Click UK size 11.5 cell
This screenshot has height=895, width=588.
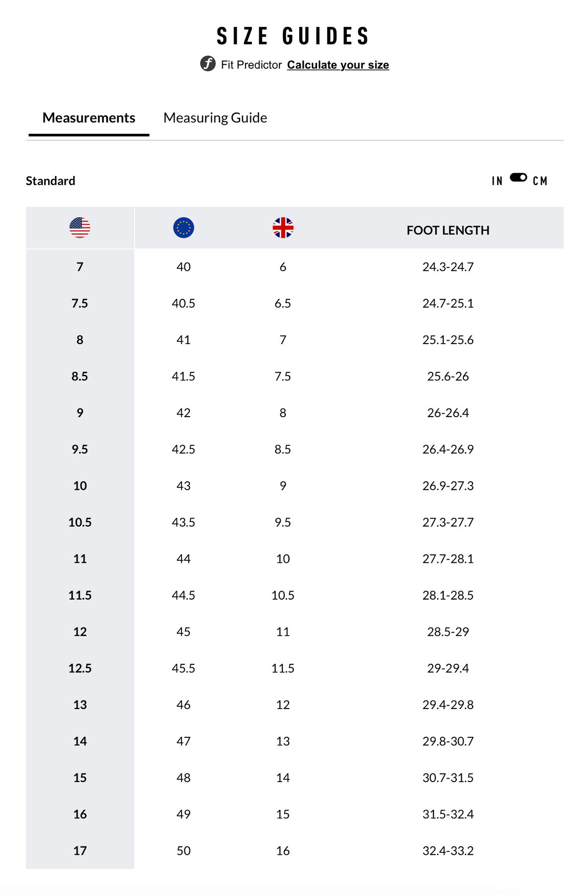click(x=283, y=668)
